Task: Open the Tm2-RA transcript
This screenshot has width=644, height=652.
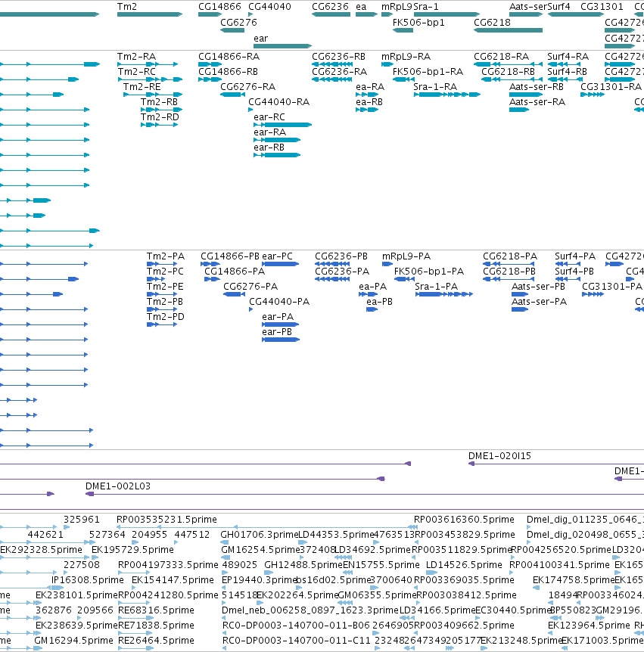Action: (x=136, y=57)
